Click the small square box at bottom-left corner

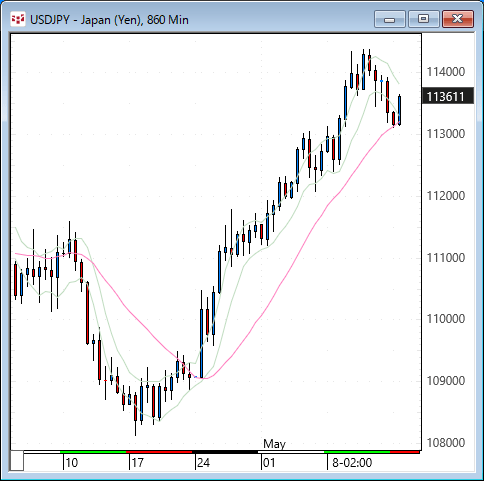coord(17,460)
